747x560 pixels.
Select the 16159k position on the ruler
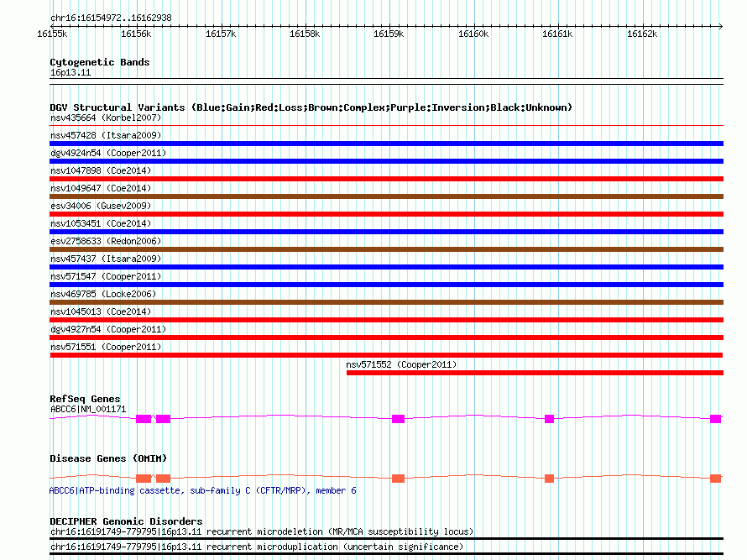coord(389,34)
